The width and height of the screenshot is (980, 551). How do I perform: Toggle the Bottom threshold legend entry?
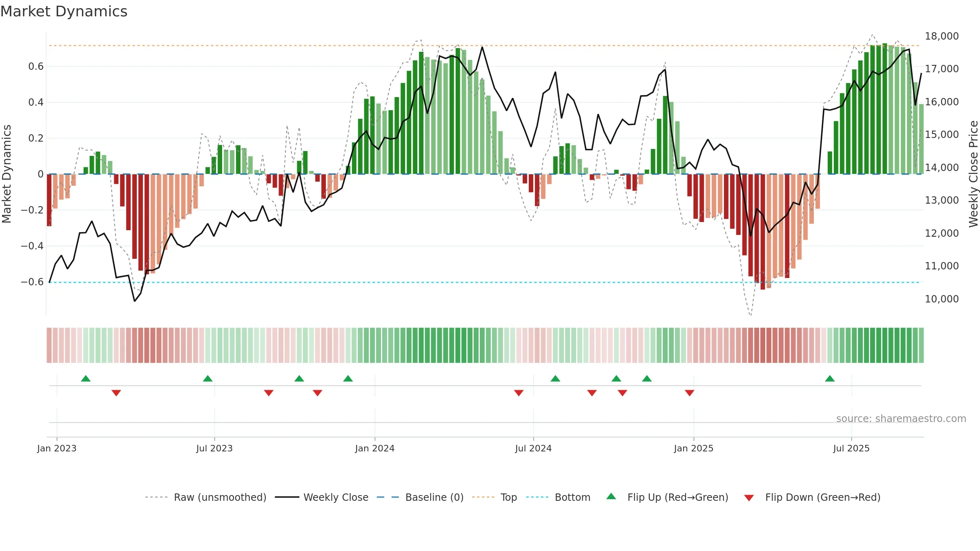(558, 497)
